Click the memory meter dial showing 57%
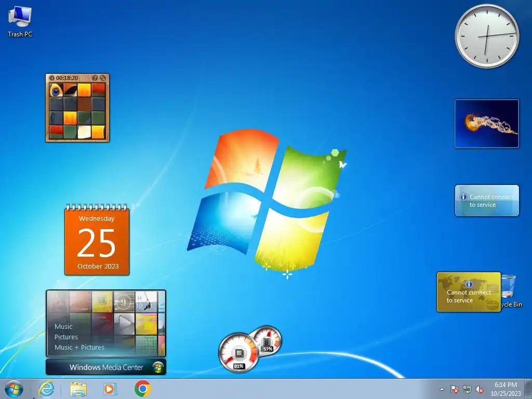 pos(268,341)
